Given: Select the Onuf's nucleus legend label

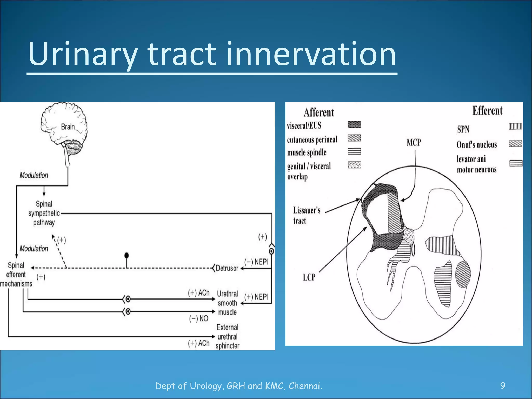Looking at the screenshot, I should (x=477, y=144).
